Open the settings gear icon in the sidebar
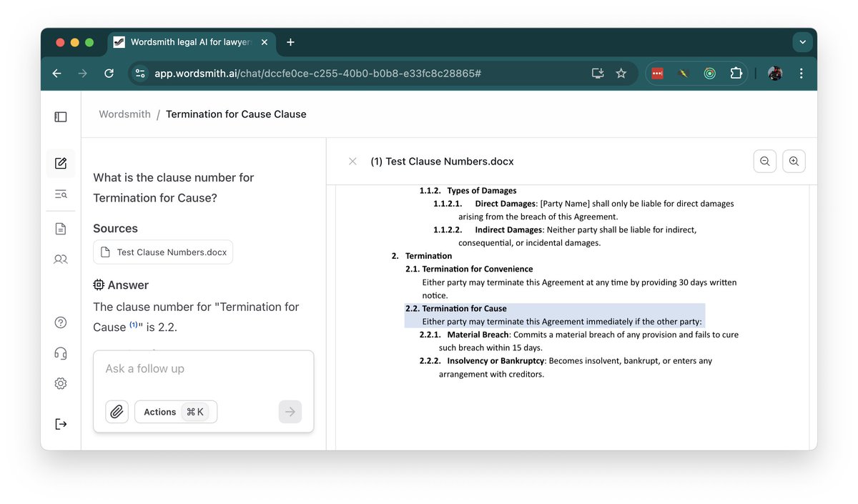The height and width of the screenshot is (504, 858). tap(61, 384)
